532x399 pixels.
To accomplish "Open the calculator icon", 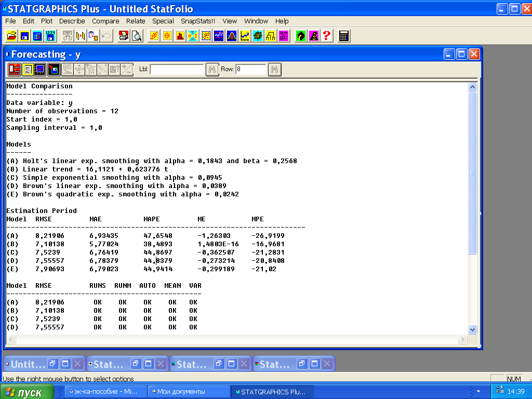I will [x=344, y=36].
